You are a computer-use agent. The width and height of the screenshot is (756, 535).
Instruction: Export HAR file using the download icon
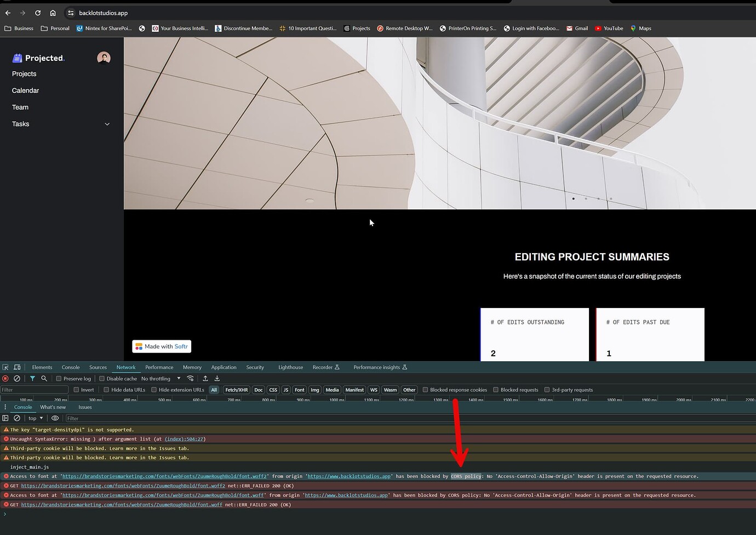click(x=216, y=378)
